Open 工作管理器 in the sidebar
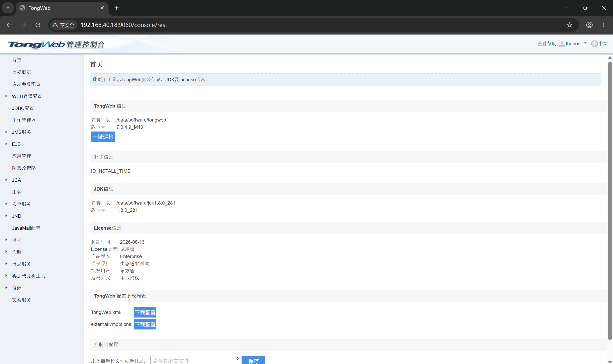The height and width of the screenshot is (364, 613). pos(24,120)
